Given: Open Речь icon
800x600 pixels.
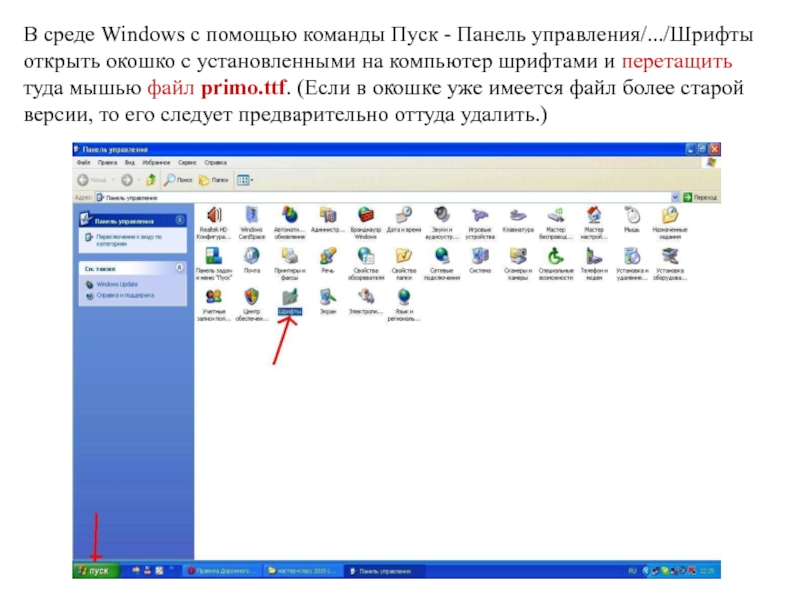Looking at the screenshot, I should click(328, 261).
